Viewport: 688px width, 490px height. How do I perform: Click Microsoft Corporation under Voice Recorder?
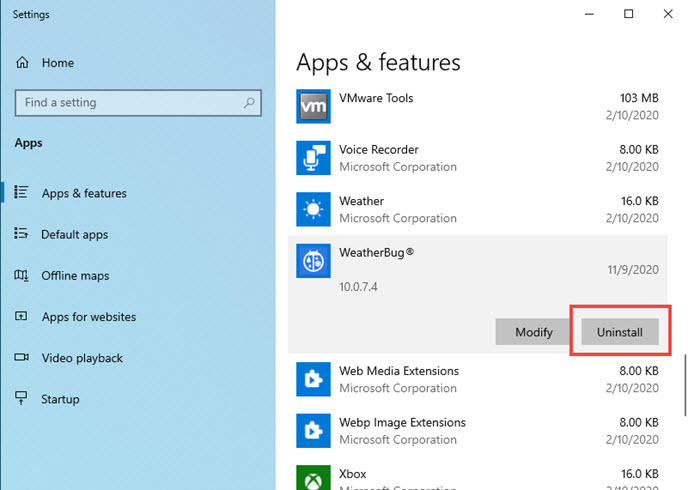[x=398, y=167]
